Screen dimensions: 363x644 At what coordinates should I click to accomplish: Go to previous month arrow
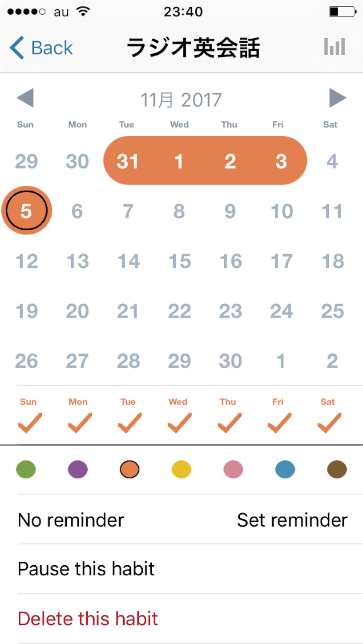25,98
